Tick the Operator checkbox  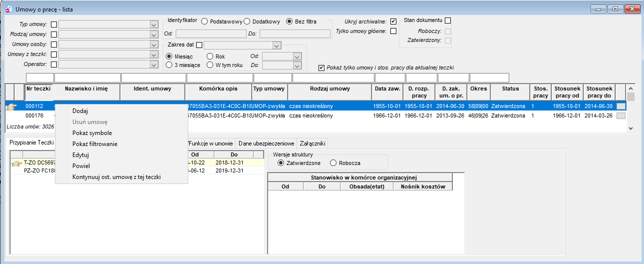coord(54,64)
